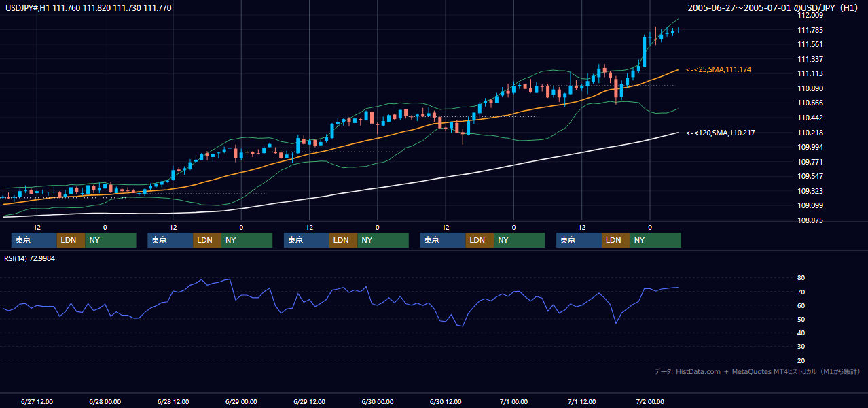Click the 6/30 12:00 date label
This screenshot has width=868, height=408.
pos(446,401)
